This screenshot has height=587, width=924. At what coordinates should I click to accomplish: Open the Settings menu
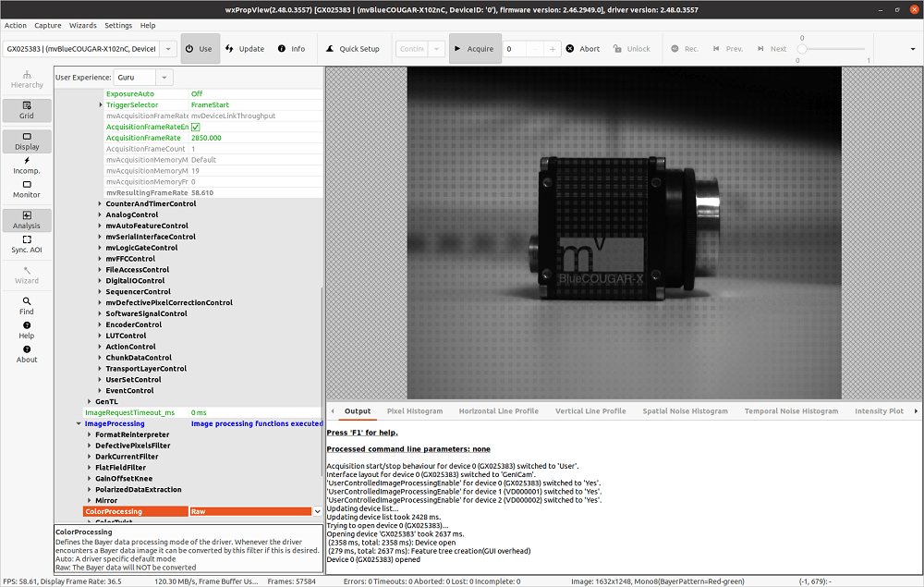tap(118, 25)
